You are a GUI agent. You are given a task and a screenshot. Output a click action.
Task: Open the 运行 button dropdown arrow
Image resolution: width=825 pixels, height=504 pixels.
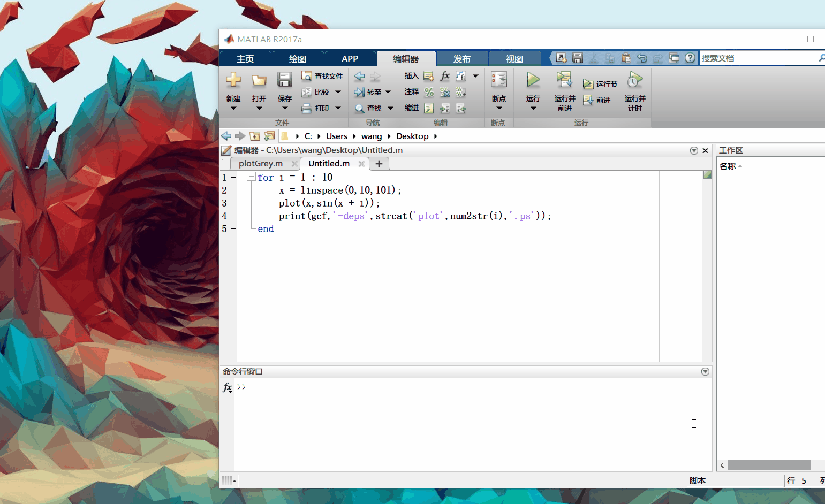coord(532,107)
